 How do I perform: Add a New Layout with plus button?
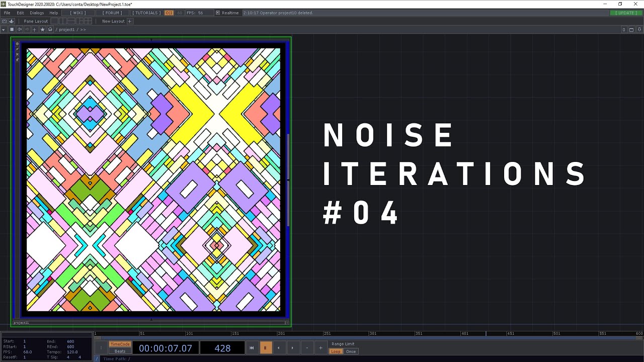pyautogui.click(x=129, y=21)
